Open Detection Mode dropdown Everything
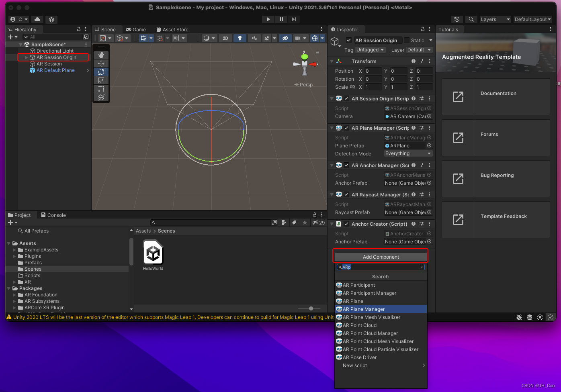This screenshot has height=392, width=561. (408, 153)
